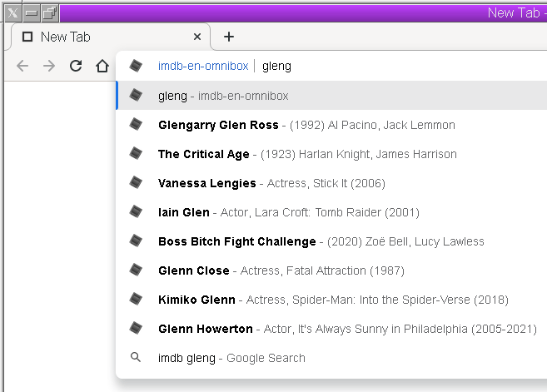Select the 'gleng - imdb-en-omnibox' suggestion
Image resolution: width=547 pixels, height=392 pixels.
click(x=331, y=96)
